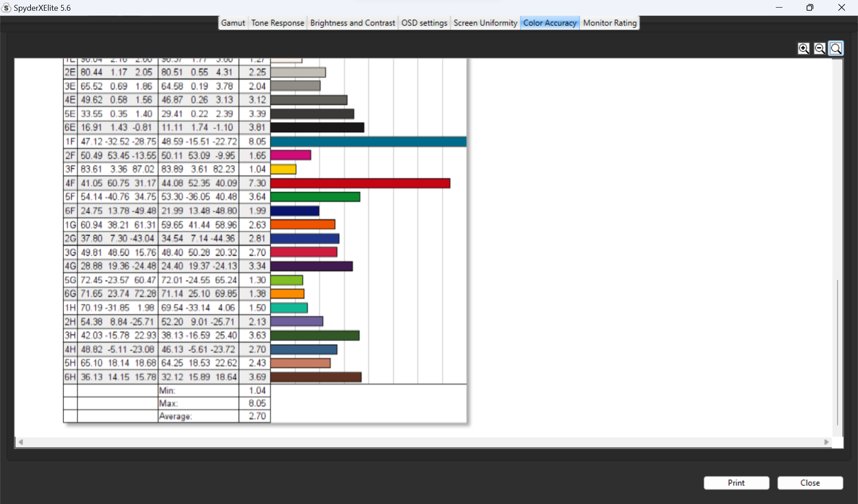
Task: Click the zoom in magnifier icon
Action: 803,48
